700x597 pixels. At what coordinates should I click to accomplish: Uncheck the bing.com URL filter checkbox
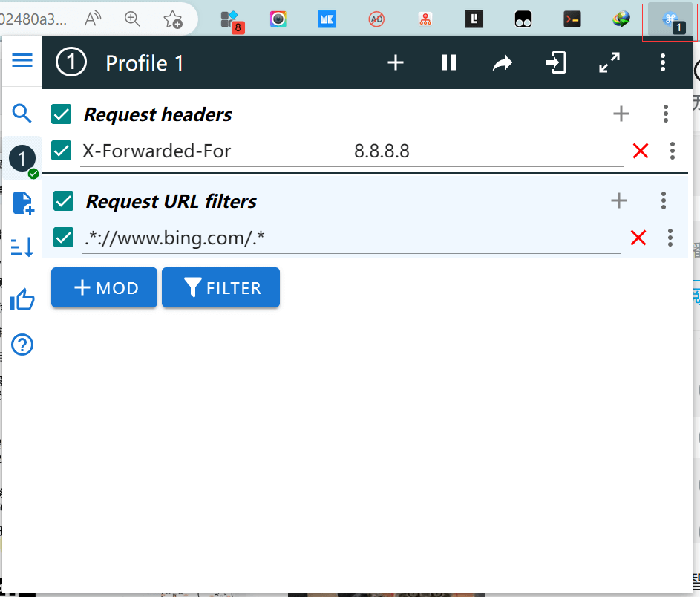pos(64,238)
